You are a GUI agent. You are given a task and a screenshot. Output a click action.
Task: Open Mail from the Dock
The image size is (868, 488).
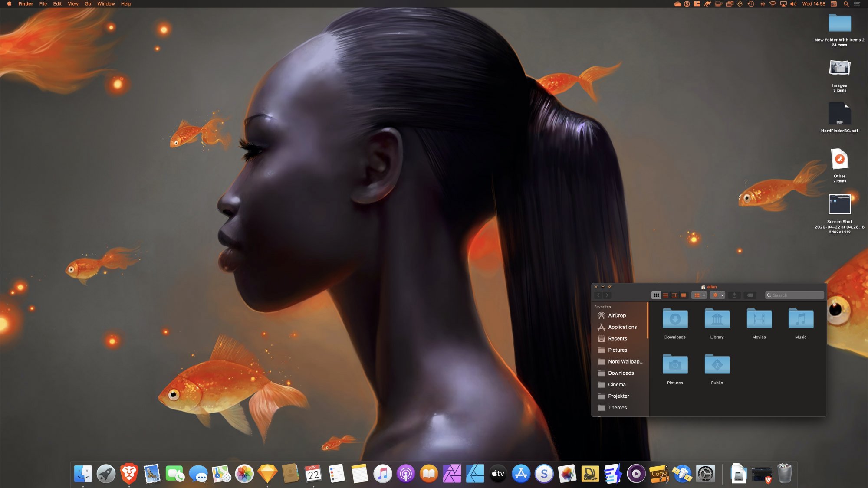pos(152,474)
